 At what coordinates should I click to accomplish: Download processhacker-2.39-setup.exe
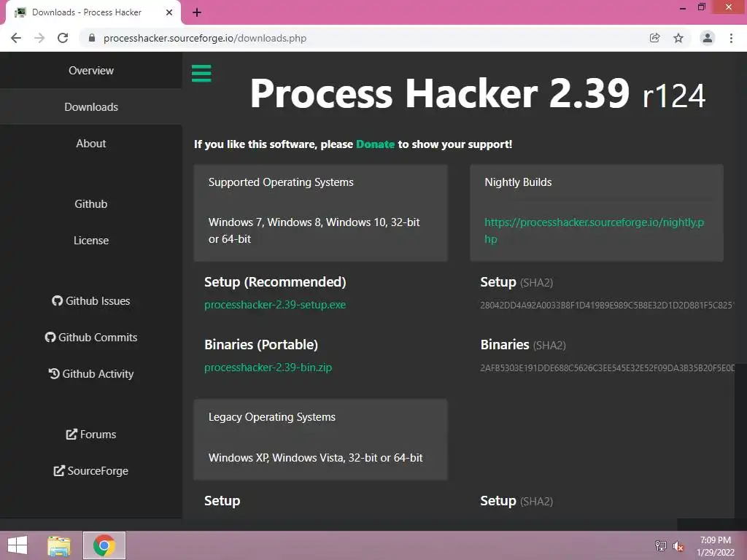point(275,305)
